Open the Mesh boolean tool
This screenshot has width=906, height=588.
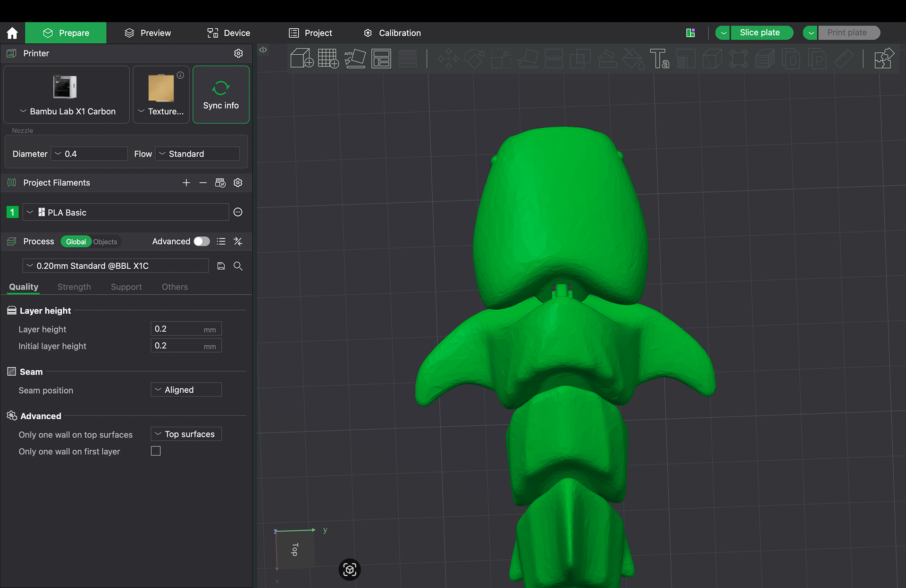point(580,59)
